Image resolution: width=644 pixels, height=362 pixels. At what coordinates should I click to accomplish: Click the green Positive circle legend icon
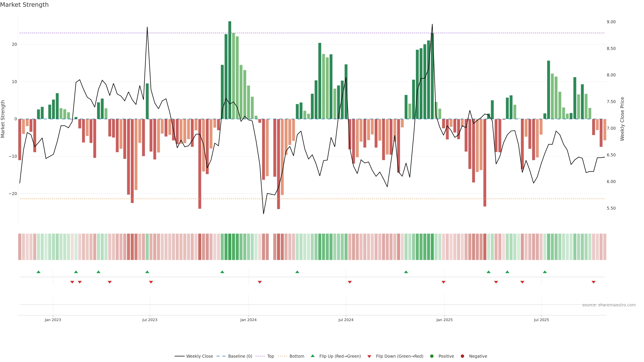point(432,356)
